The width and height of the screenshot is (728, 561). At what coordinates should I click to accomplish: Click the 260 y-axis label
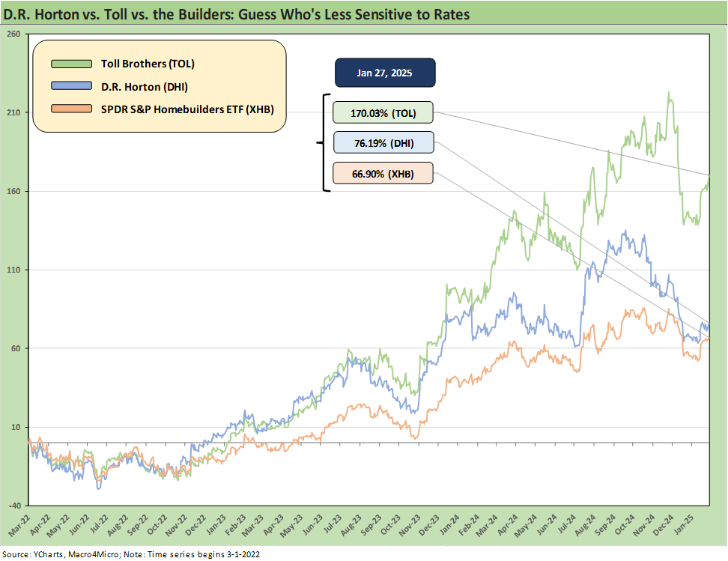pos(14,34)
